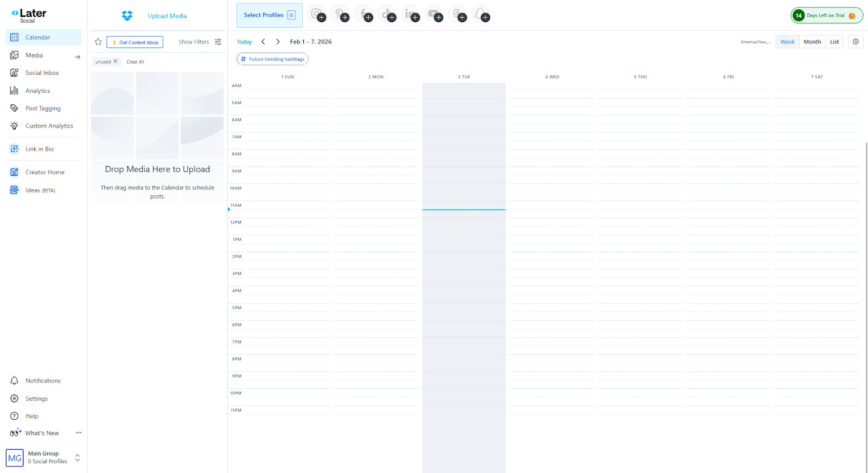
Task: Click Future trending hashtags button
Action: click(272, 59)
